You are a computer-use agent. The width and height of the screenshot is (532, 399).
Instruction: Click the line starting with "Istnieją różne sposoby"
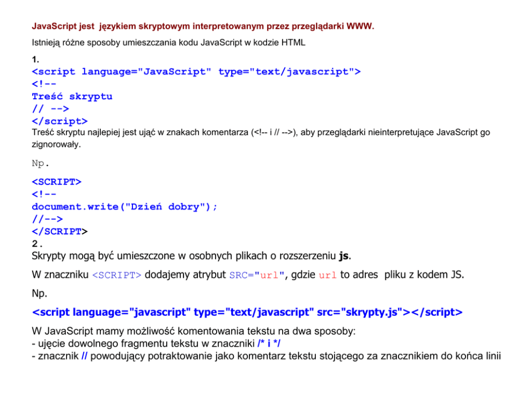[x=168, y=43]
